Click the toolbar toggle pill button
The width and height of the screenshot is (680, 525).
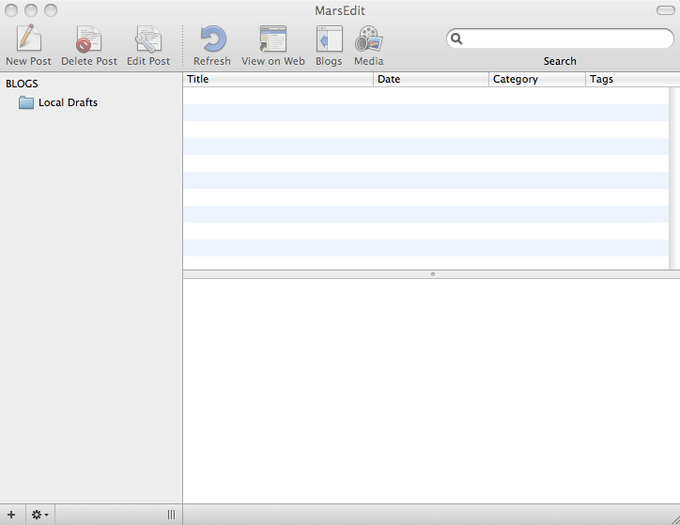point(665,10)
